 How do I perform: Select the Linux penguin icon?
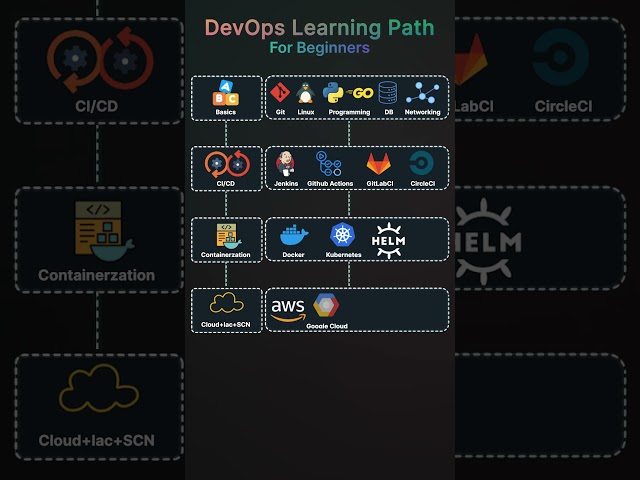tap(305, 93)
